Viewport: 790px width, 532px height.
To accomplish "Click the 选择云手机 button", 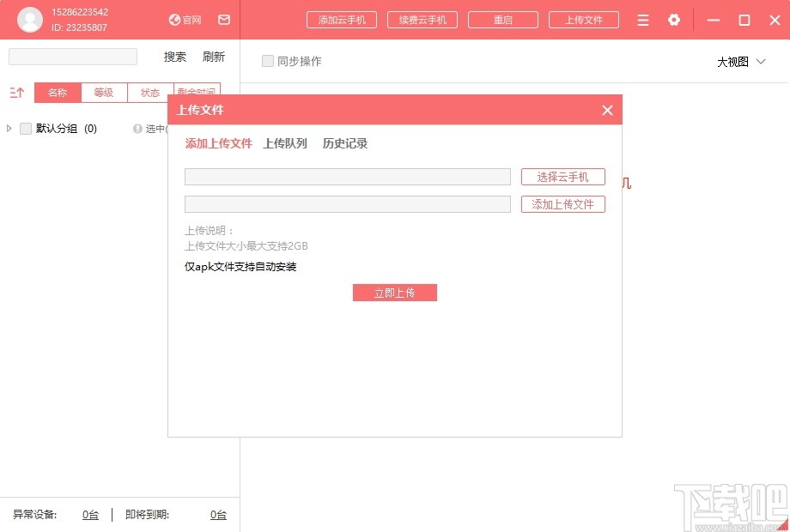I will tap(562, 177).
